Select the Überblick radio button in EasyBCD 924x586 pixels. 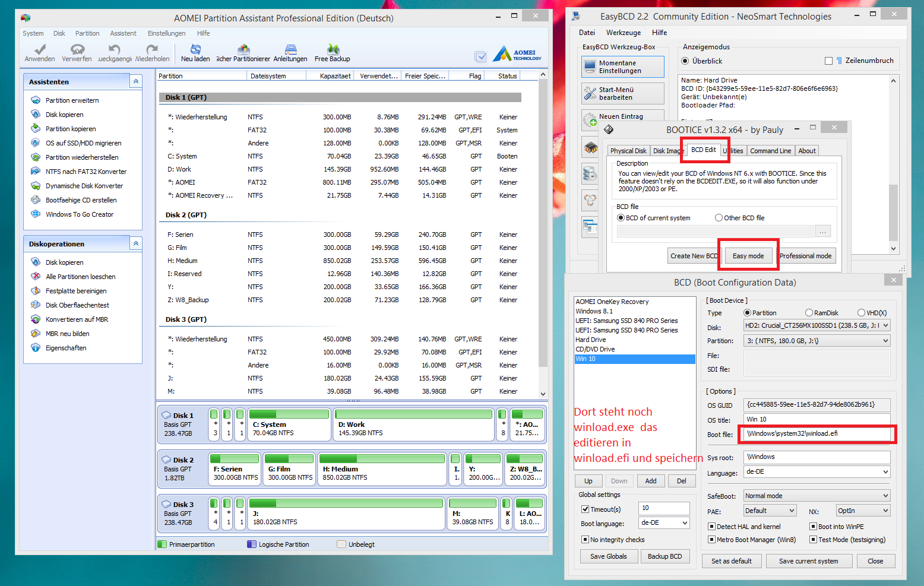685,61
